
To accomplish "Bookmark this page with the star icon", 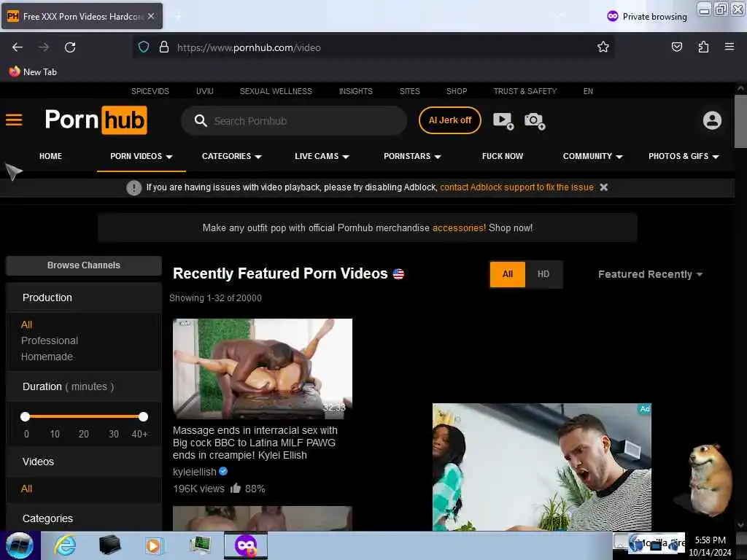I will pyautogui.click(x=603, y=47).
